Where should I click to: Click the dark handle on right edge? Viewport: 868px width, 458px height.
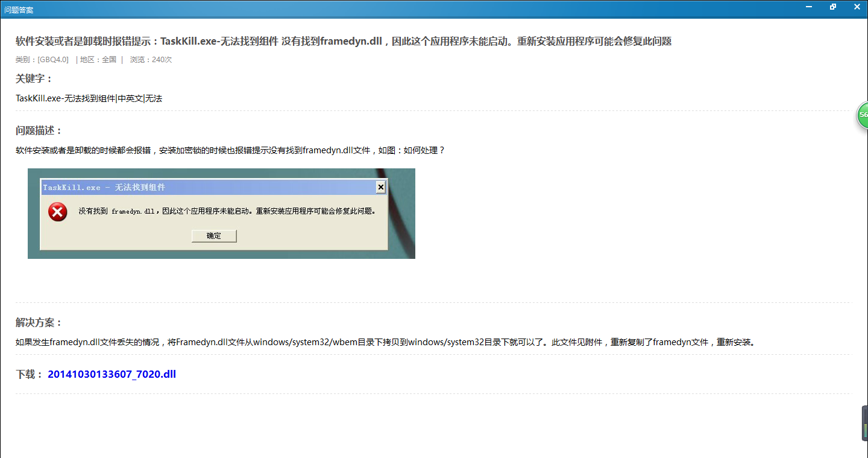tap(865, 424)
